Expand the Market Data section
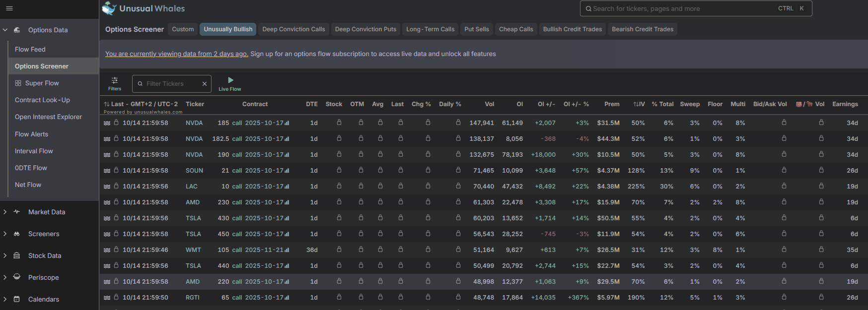The image size is (868, 310). click(5, 212)
